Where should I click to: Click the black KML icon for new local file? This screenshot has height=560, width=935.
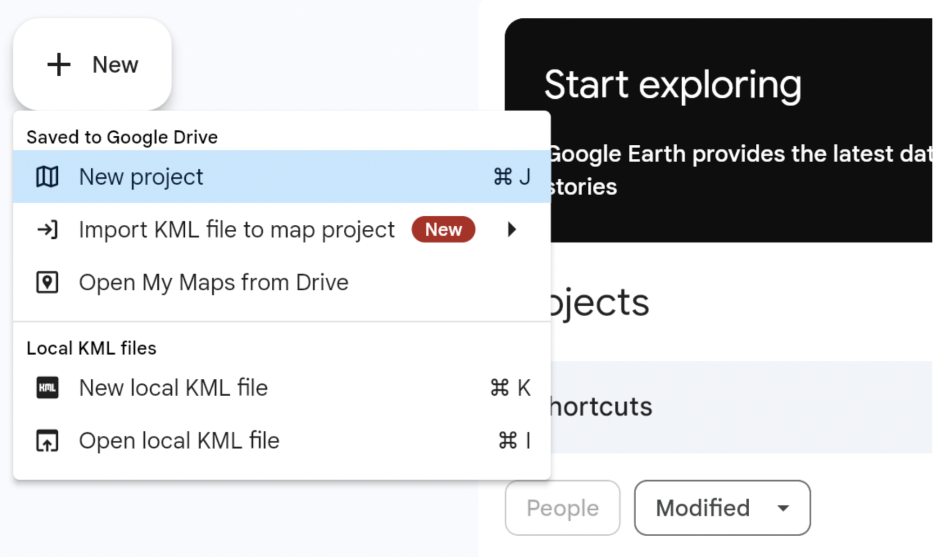point(47,388)
